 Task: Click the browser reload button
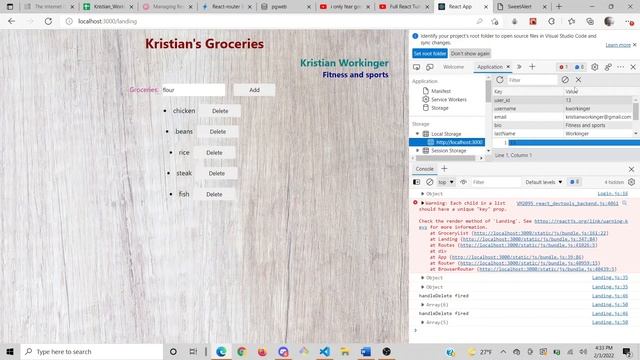pos(48,21)
